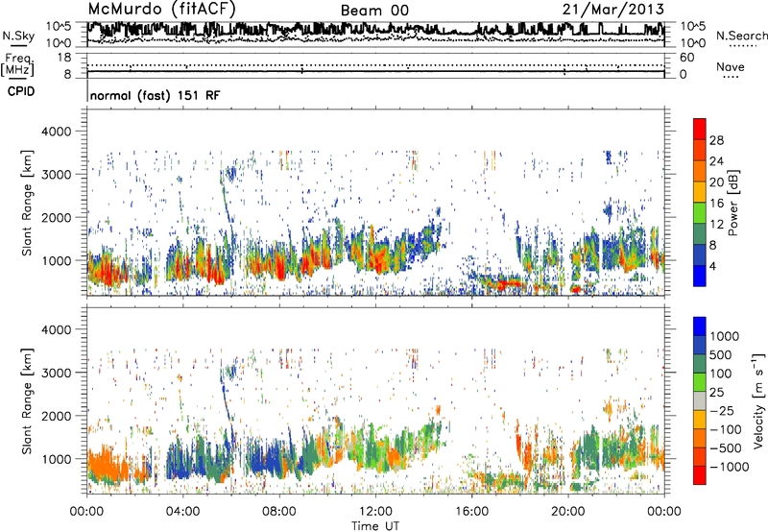This screenshot has width=768, height=532.
Task: Click the 'Time UT' axis label
Action: coord(375,526)
